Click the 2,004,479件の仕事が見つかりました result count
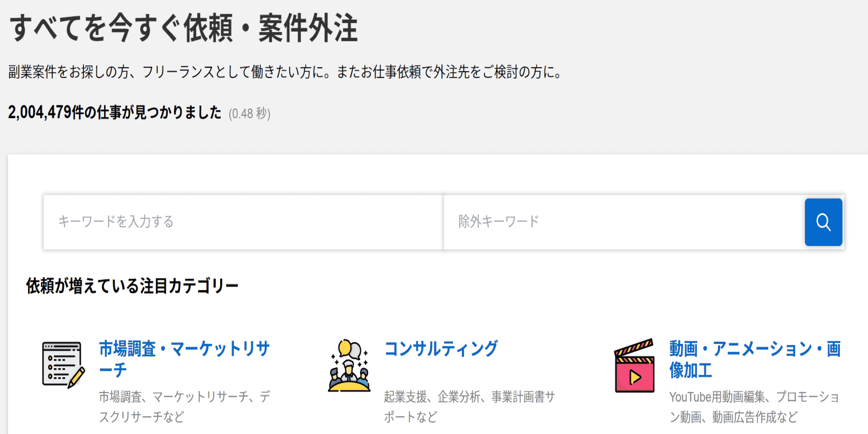The image size is (868, 434). pyautogui.click(x=115, y=112)
